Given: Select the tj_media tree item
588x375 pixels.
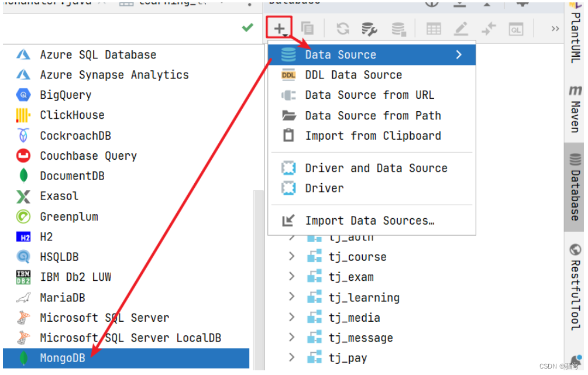Looking at the screenshot, I should point(355,318).
